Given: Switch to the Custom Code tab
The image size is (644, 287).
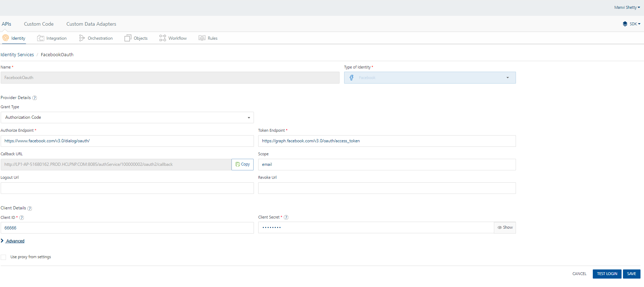Looking at the screenshot, I should (39, 24).
